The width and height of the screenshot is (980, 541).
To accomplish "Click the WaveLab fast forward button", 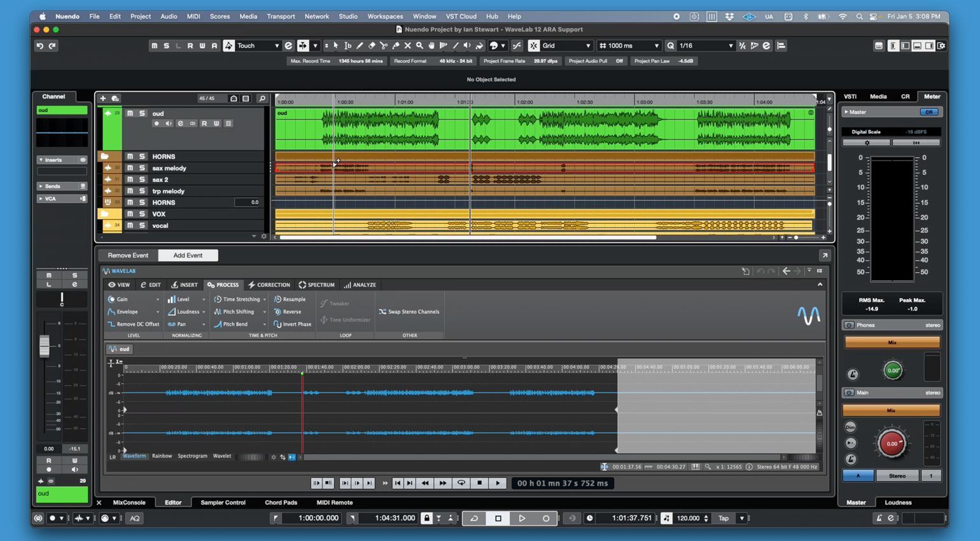I will 443,483.
